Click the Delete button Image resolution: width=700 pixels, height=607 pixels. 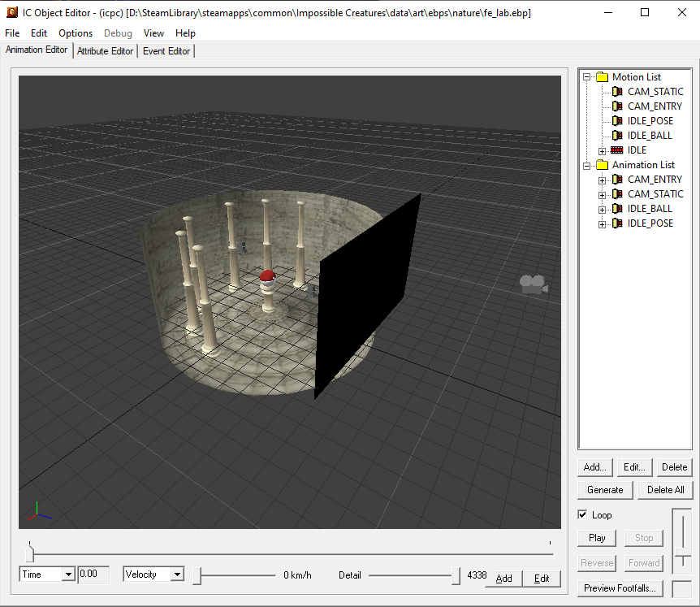click(x=675, y=467)
